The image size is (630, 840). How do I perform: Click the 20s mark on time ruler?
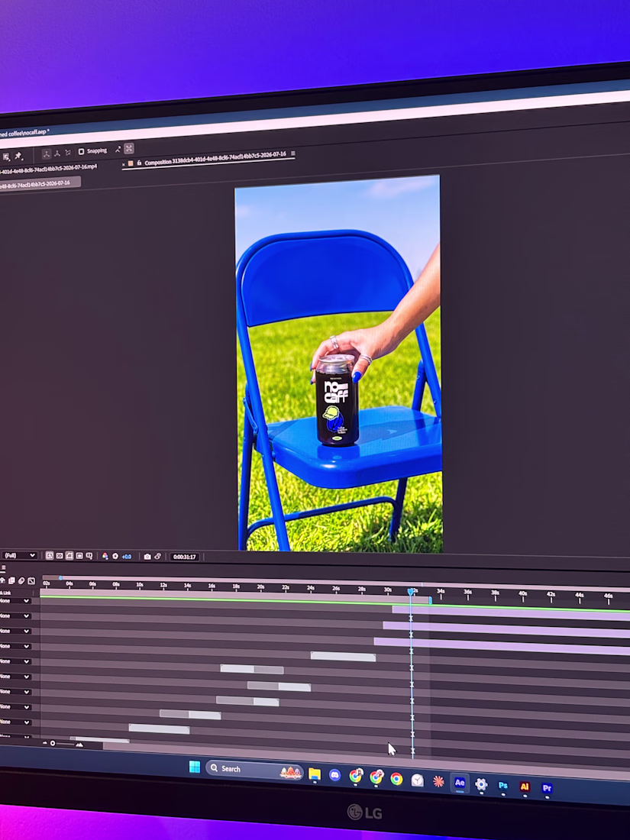[260, 587]
